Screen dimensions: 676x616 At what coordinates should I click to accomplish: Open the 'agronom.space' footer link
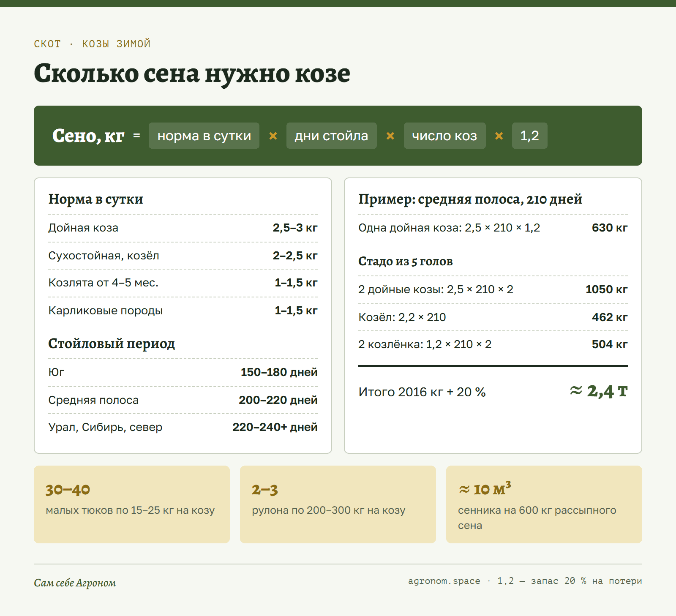pos(444,581)
